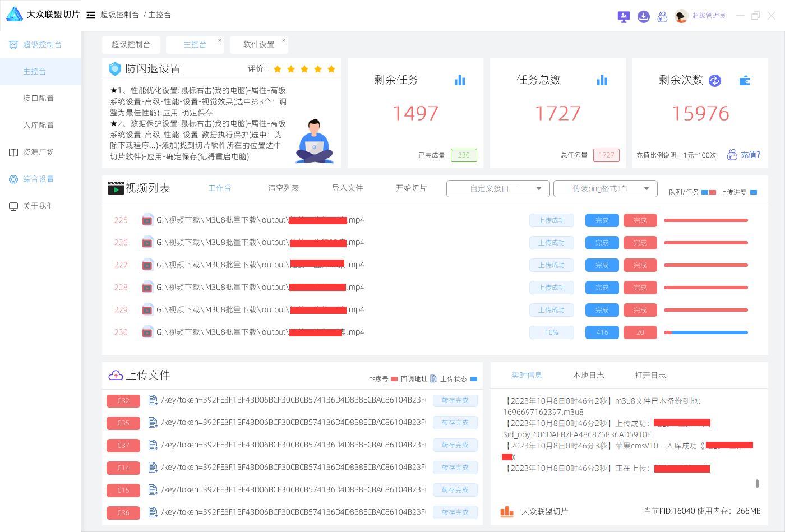This screenshot has height=532, width=785.
Task: Click the remote-desktop monitor icon in title bar
Action: pyautogui.click(x=623, y=17)
